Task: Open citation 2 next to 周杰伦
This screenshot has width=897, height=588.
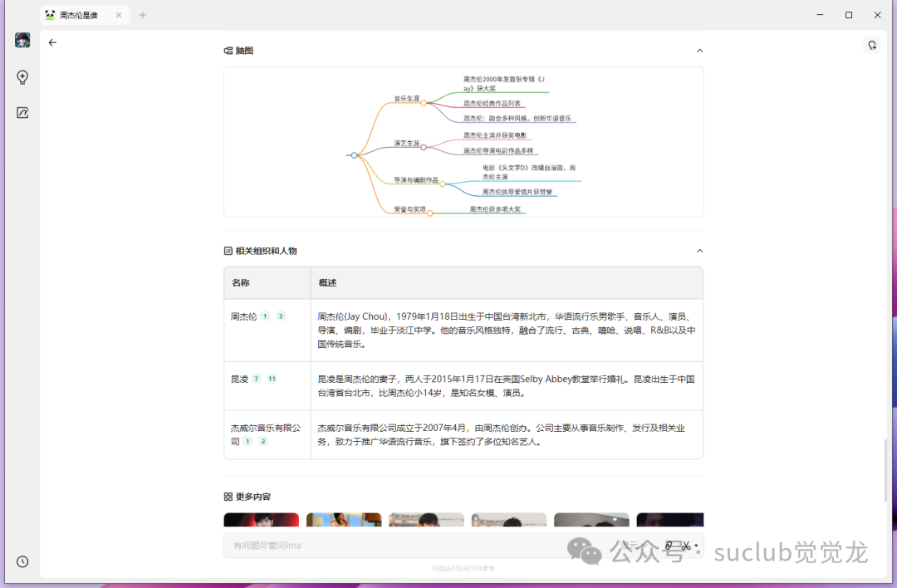Action: click(281, 316)
